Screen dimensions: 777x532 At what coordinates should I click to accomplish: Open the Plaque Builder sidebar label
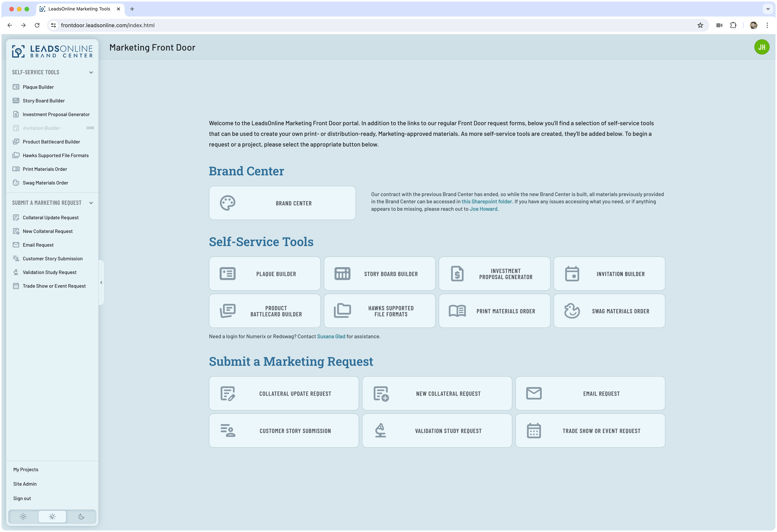[38, 87]
